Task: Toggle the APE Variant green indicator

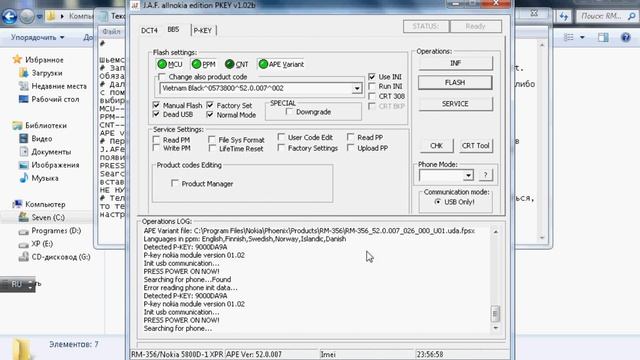Action: coord(263,64)
